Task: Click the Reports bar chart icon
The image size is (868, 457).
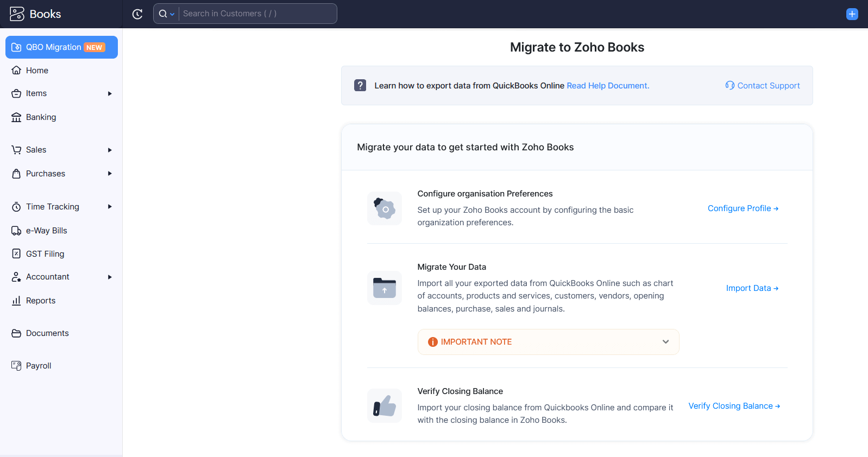Action: 16,301
